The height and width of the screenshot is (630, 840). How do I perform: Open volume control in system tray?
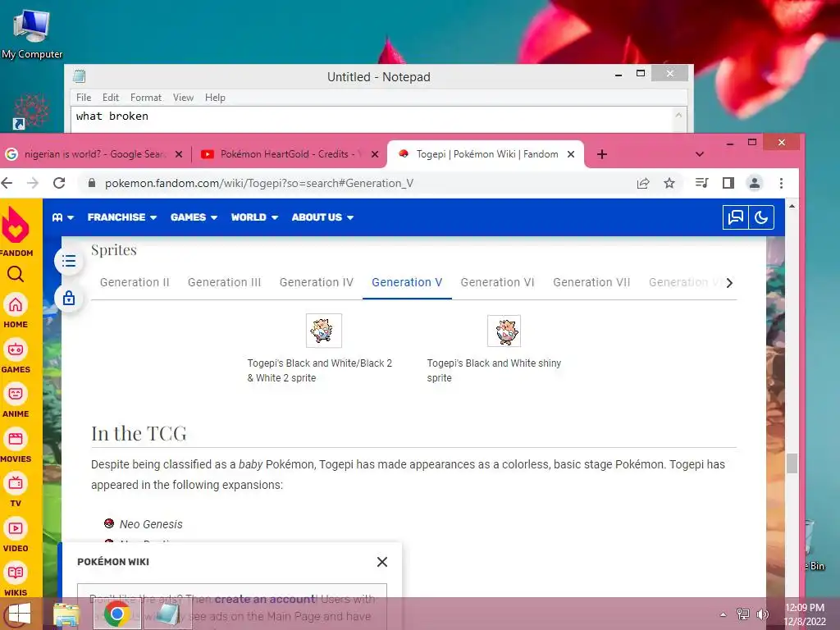click(762, 614)
